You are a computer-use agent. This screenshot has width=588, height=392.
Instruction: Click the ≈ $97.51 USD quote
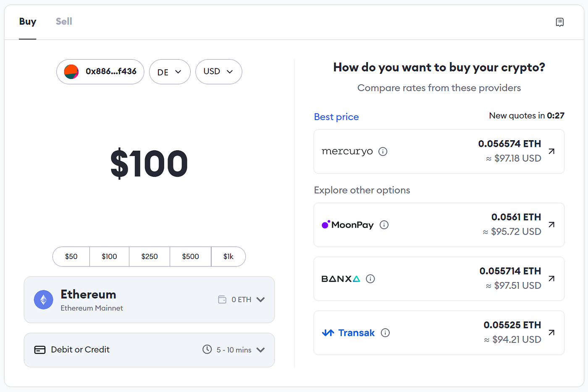coord(513,286)
